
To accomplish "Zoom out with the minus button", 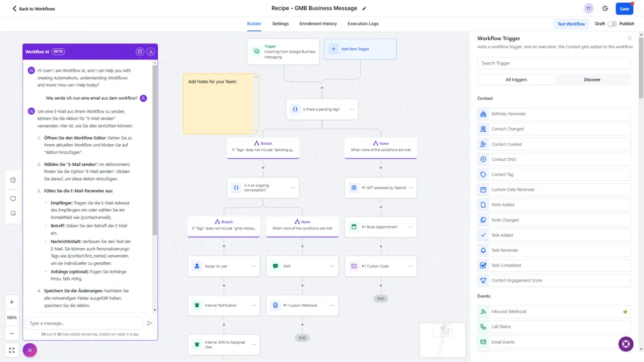I will tap(12, 333).
